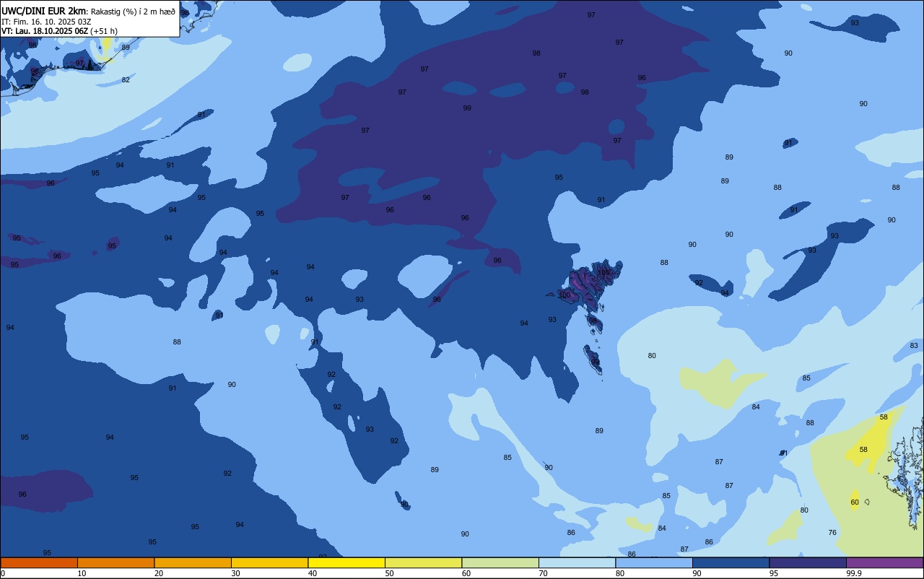Click the "95" tick label on the legend bar
The height and width of the screenshot is (579, 924).
pyautogui.click(x=774, y=573)
